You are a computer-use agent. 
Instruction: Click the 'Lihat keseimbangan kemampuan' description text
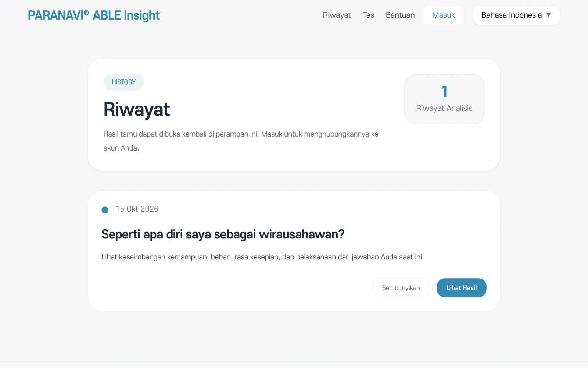tap(263, 257)
